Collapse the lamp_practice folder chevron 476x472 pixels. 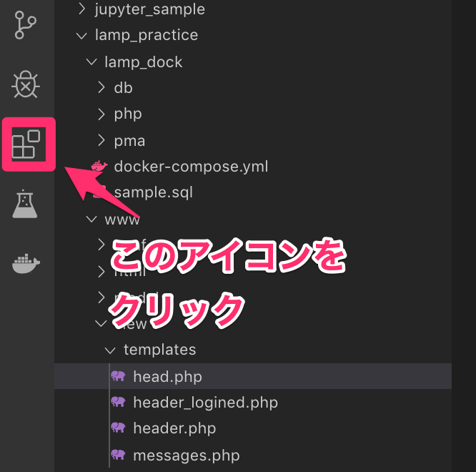pyautogui.click(x=81, y=36)
